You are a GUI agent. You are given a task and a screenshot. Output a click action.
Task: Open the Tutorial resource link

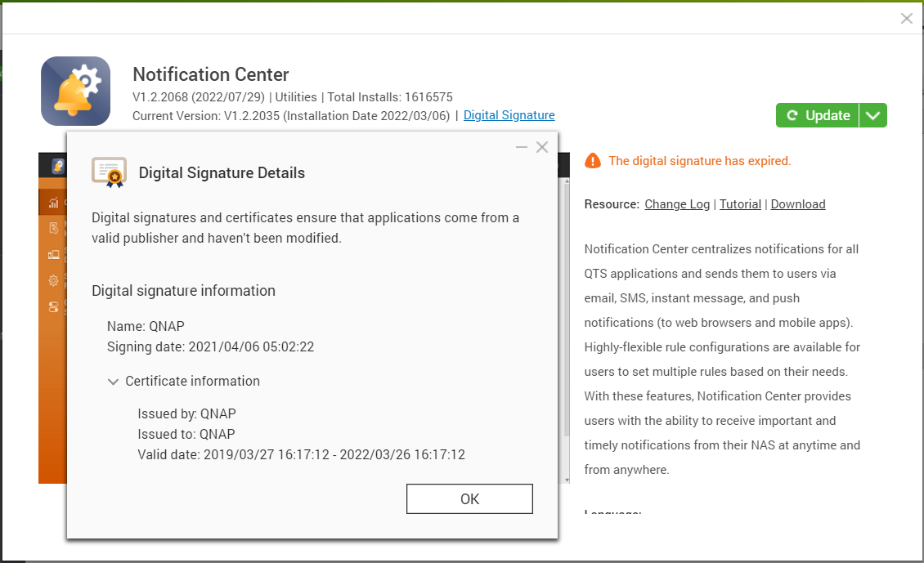tap(740, 204)
